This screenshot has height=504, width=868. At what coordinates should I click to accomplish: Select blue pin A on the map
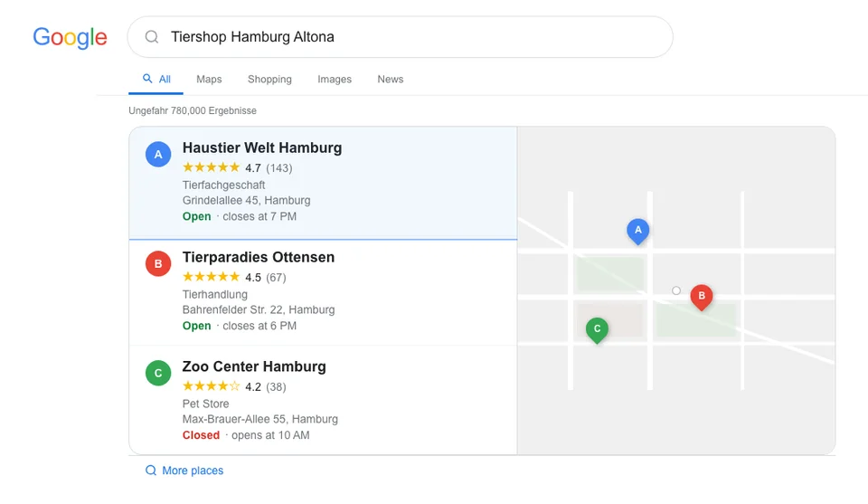coord(637,231)
